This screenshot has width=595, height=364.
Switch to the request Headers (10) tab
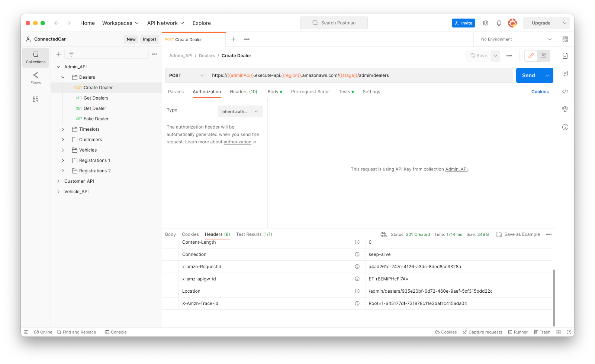(x=244, y=92)
